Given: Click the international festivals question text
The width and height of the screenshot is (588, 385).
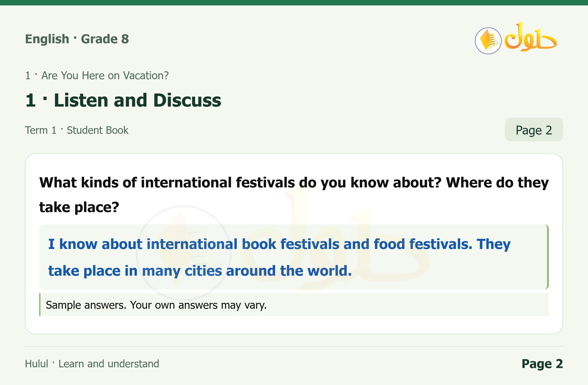Looking at the screenshot, I should [294, 195].
